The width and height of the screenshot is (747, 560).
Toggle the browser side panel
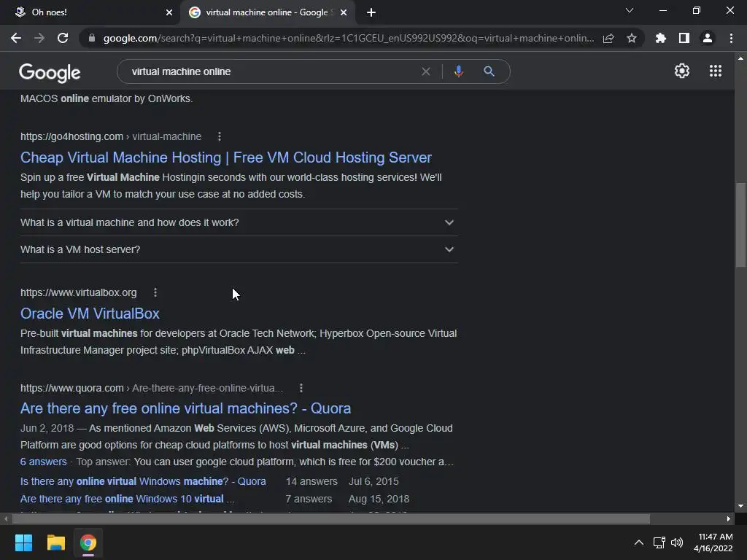pyautogui.click(x=684, y=38)
